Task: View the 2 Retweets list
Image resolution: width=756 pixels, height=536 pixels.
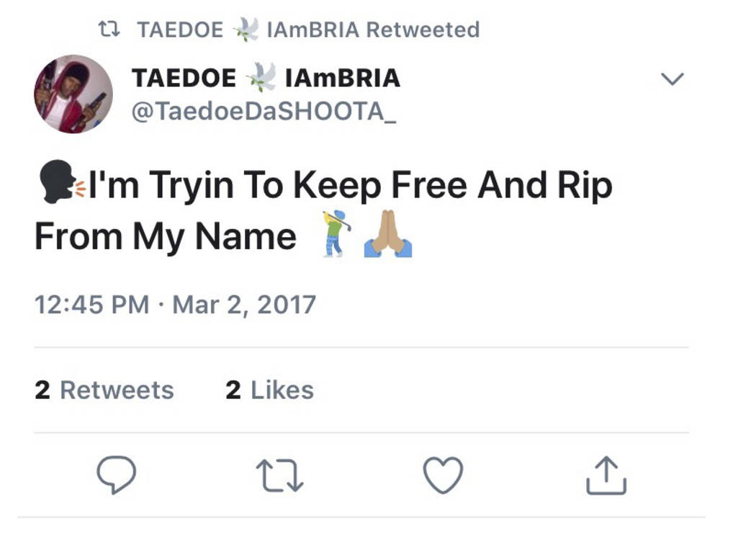Action: pos(104,390)
